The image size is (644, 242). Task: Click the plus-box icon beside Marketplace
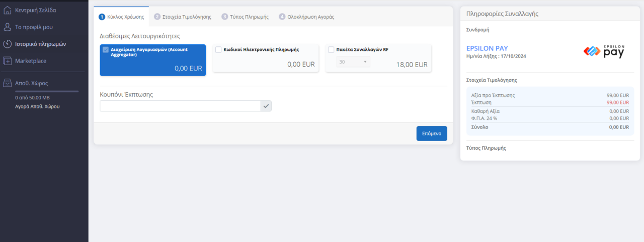click(8, 61)
